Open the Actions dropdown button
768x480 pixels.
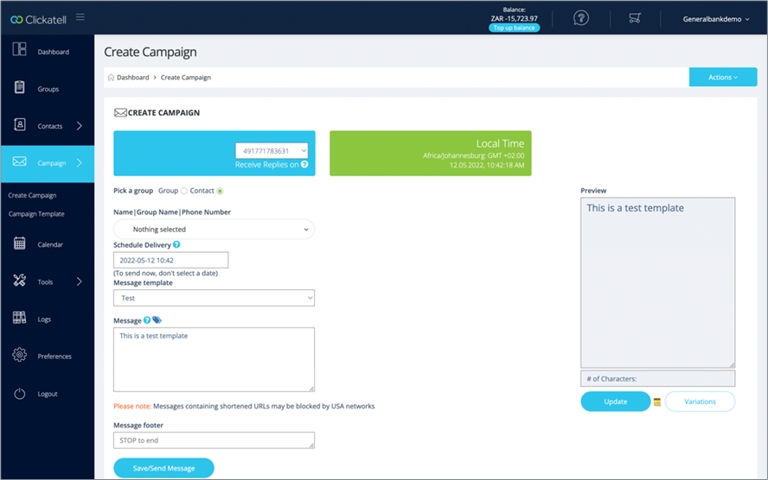click(722, 77)
